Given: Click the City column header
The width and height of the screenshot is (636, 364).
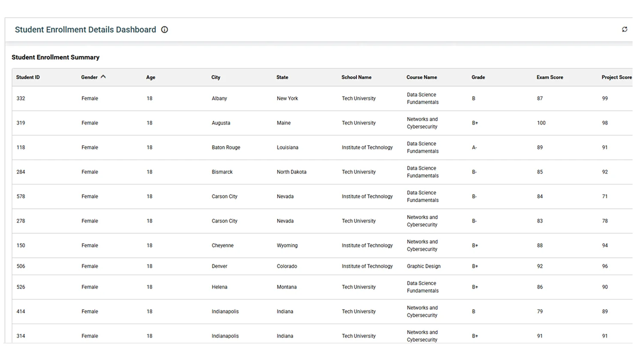Looking at the screenshot, I should point(216,78).
